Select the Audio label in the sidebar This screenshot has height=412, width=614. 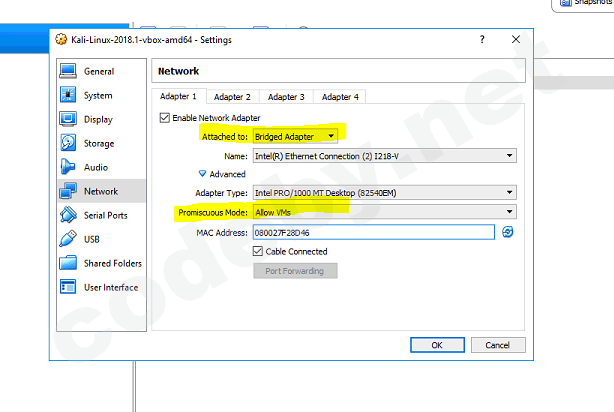tap(96, 168)
